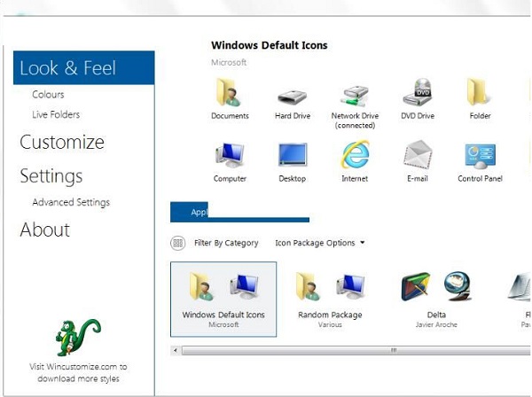
Task: Select the E-mail envelope icon
Action: 418,154
